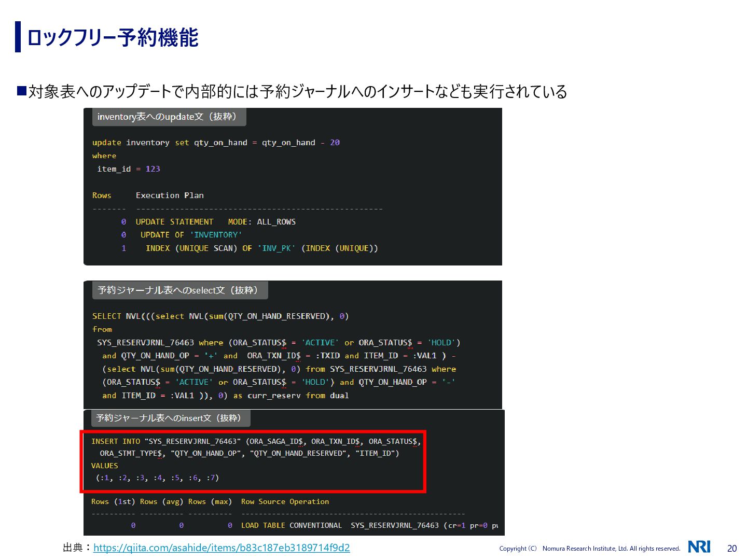Select the '予約ジャーナル表へのinsert文(抜粋)' label
This screenshot has width=747, height=560.
point(171,418)
